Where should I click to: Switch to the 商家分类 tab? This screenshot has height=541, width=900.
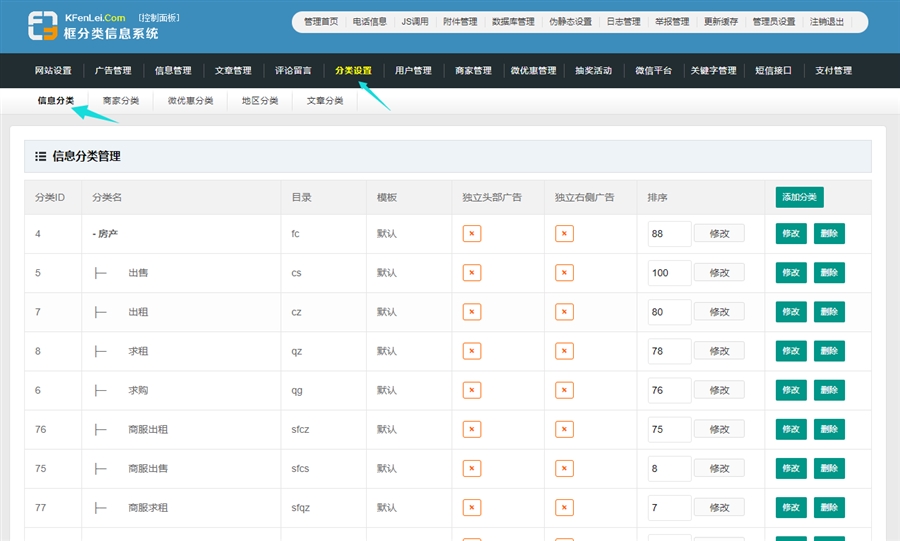click(121, 101)
